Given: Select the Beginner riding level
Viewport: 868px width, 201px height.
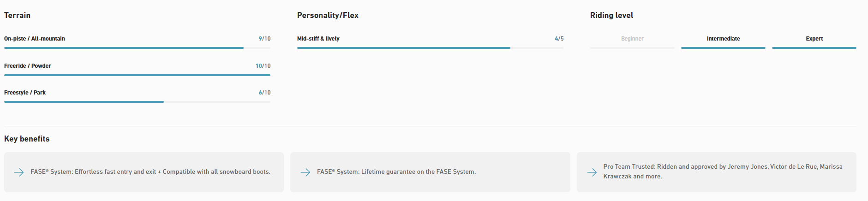Looking at the screenshot, I should [x=632, y=39].
